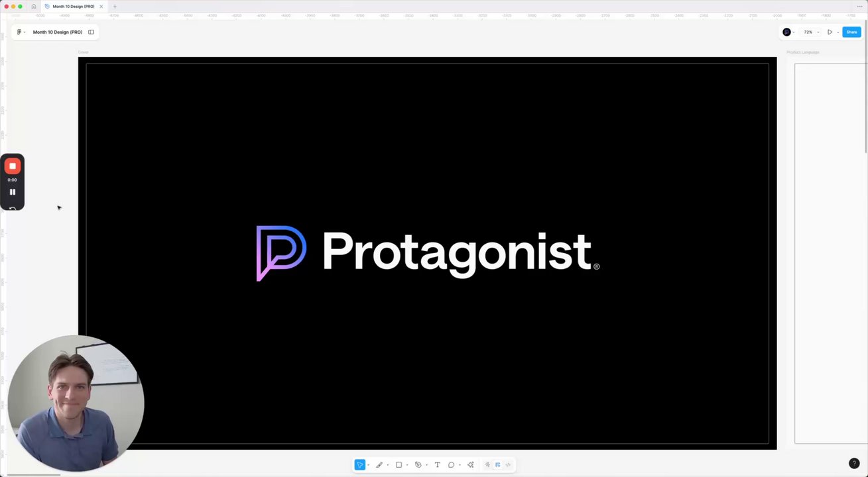
Task: Select the Comment tool
Action: click(x=451, y=465)
